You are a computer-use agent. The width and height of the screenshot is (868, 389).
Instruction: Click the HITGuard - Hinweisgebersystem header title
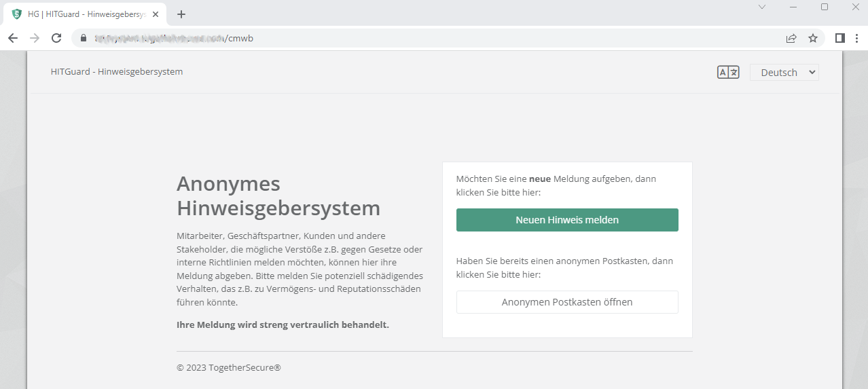click(117, 71)
